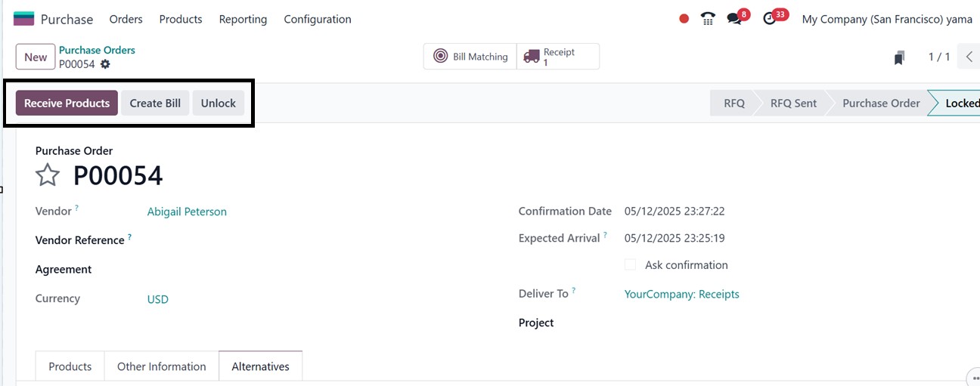Select the Purchase Order status stage
Image resolution: width=980 pixels, height=386 pixels.
[x=881, y=103]
